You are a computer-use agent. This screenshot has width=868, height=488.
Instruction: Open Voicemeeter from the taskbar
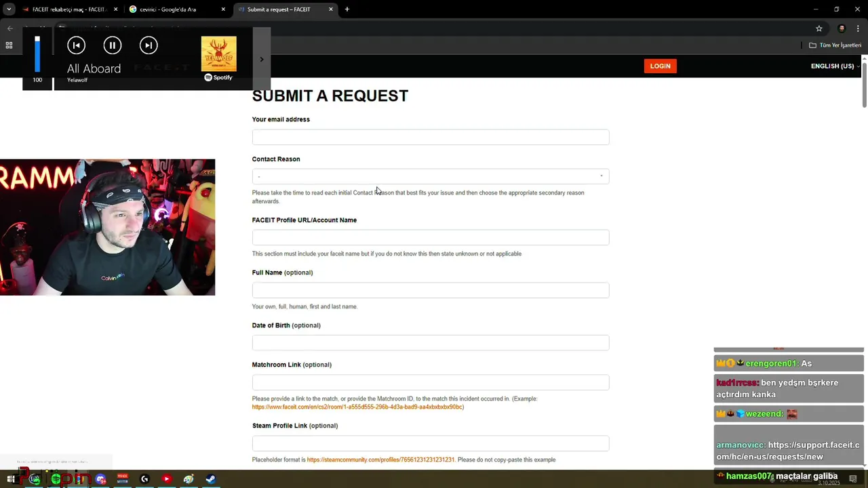122,479
